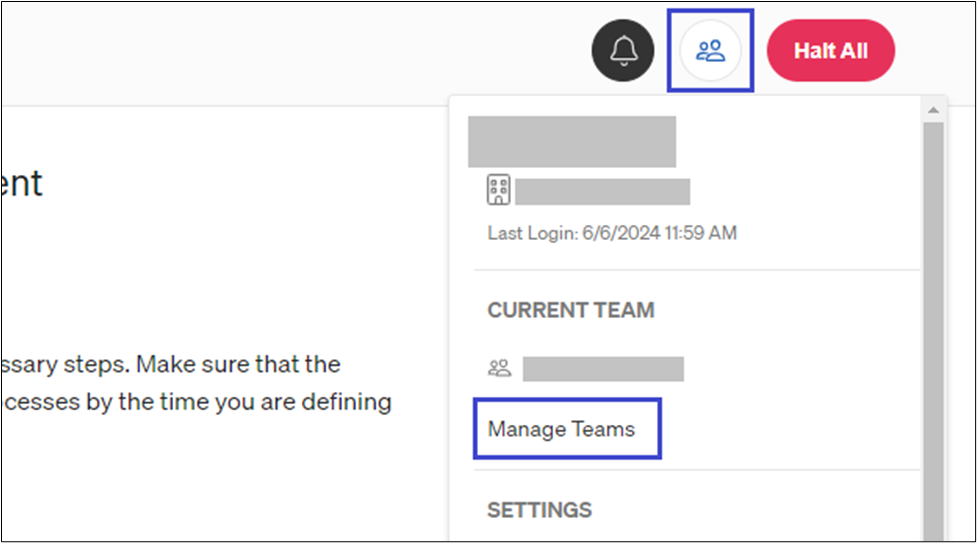
Task: Click the redacted current team name
Action: pyautogui.click(x=603, y=368)
